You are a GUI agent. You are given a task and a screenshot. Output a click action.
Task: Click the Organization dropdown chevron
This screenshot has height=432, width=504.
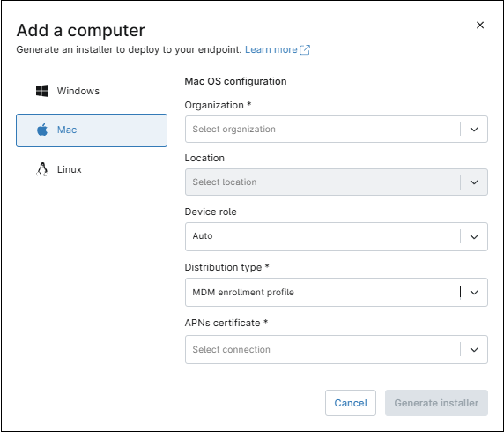474,130
